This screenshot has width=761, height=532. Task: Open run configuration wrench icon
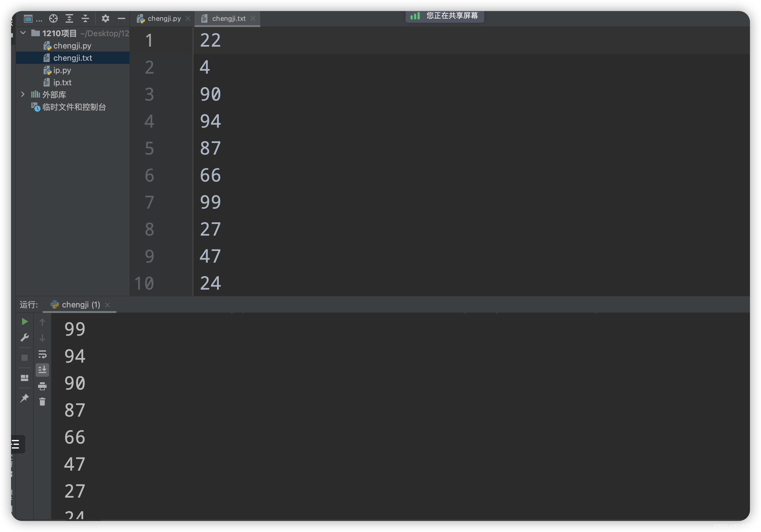coord(25,337)
